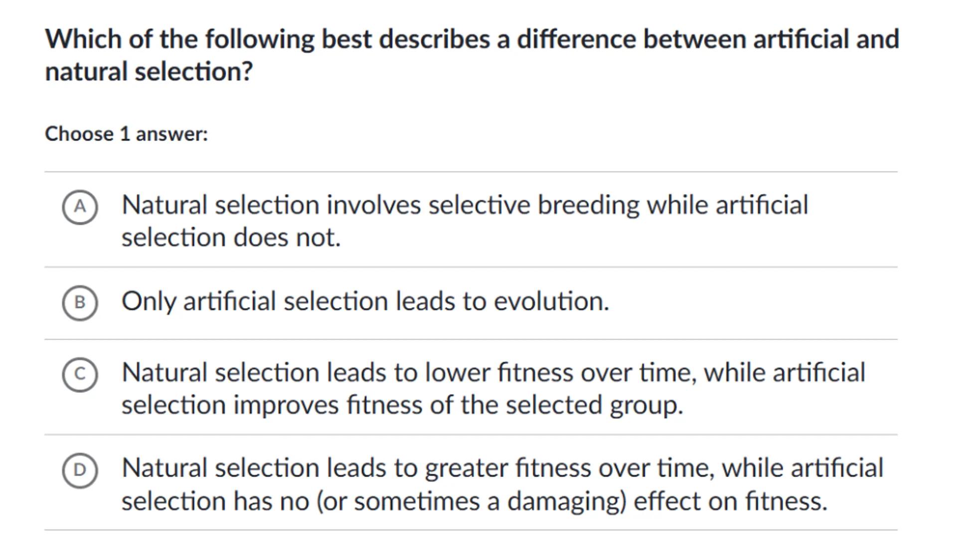Click "Only artificial selection leads to evolution."
The image size is (980, 560).
point(365,302)
